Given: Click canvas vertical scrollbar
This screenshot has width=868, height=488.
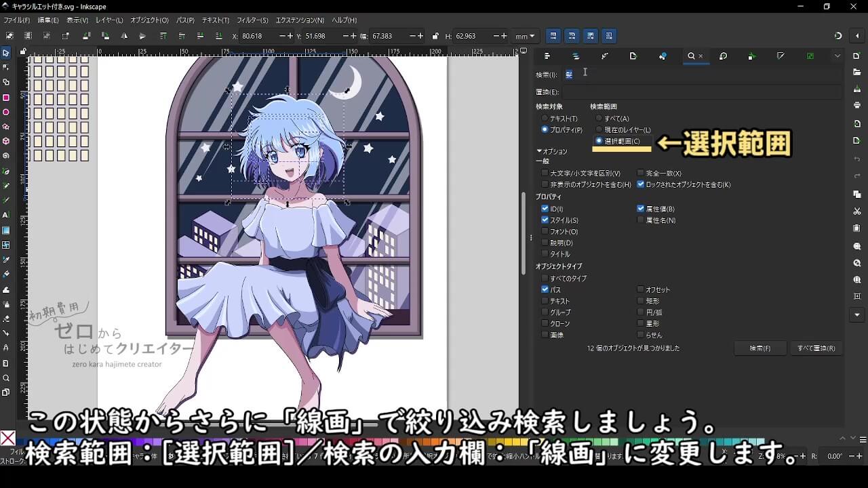Looking at the screenshot, I should (x=523, y=234).
